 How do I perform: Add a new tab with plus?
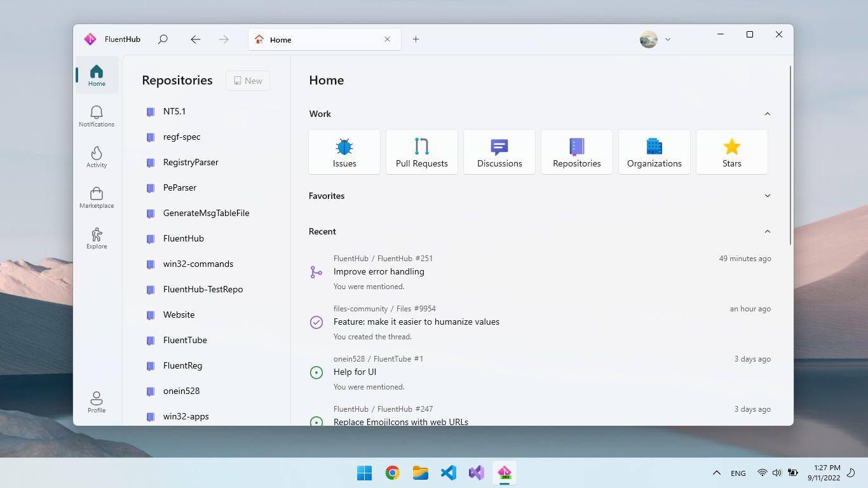click(x=416, y=39)
